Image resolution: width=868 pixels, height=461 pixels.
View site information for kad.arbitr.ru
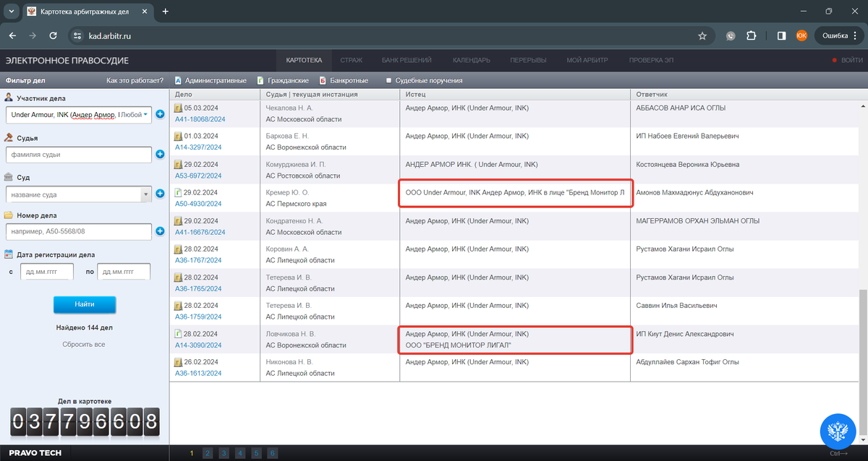(79, 35)
